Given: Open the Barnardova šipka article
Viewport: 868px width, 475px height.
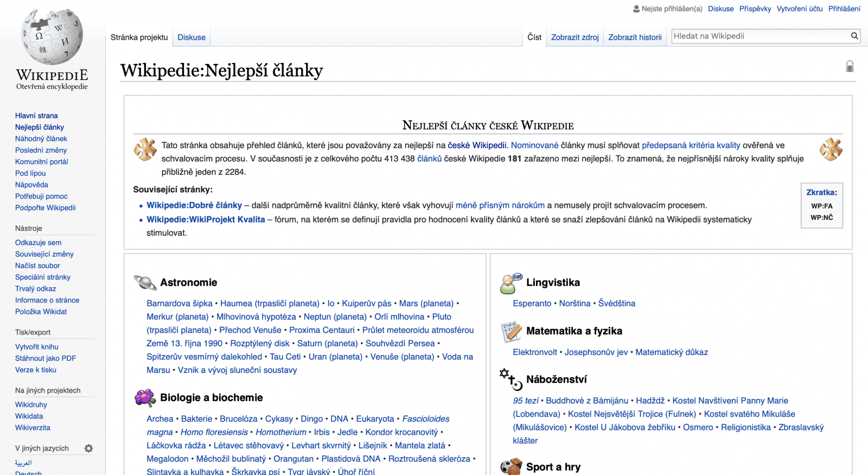Looking at the screenshot, I should [x=180, y=303].
